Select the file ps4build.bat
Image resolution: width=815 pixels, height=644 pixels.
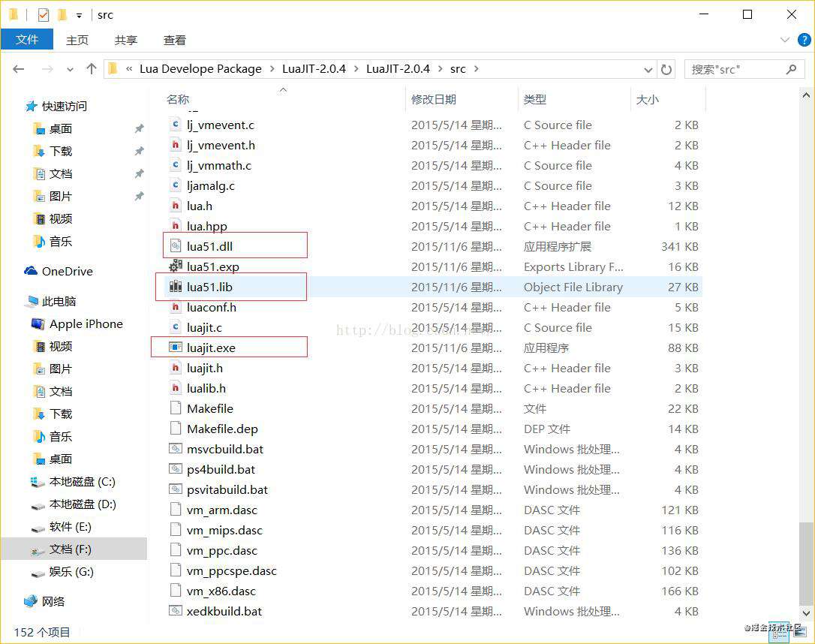221,469
